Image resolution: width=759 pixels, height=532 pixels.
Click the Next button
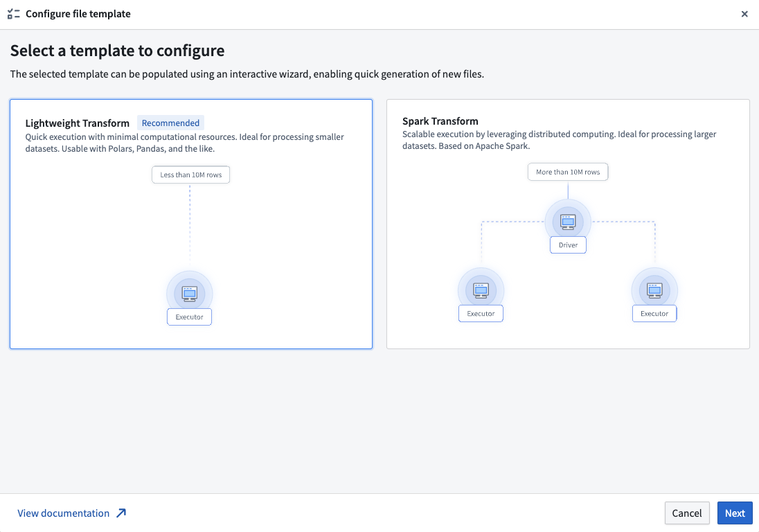(x=734, y=513)
